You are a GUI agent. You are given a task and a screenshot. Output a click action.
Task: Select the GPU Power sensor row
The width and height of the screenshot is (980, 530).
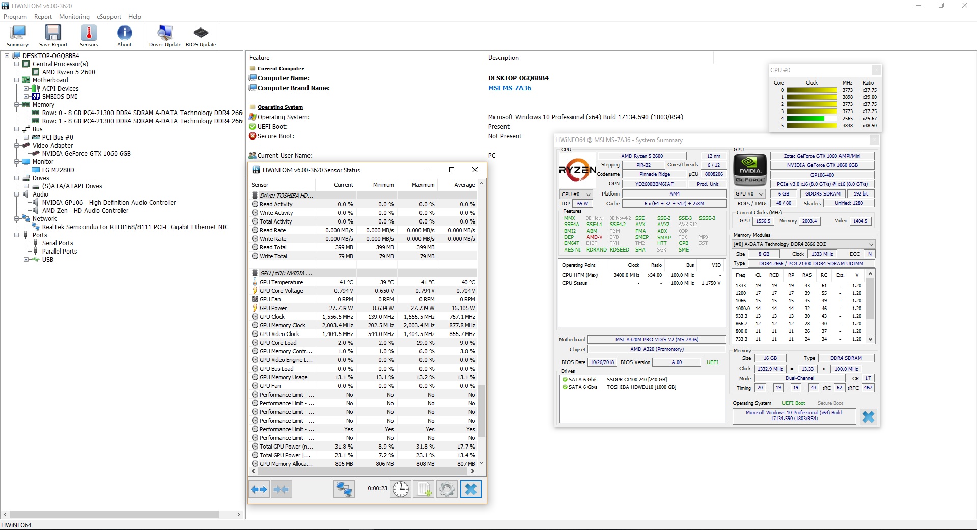pyautogui.click(x=363, y=308)
